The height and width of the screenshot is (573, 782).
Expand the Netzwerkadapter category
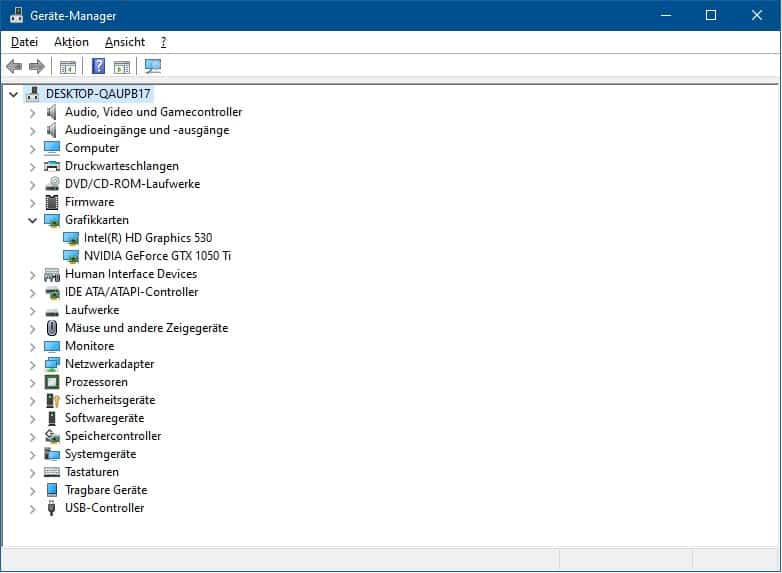coord(32,365)
